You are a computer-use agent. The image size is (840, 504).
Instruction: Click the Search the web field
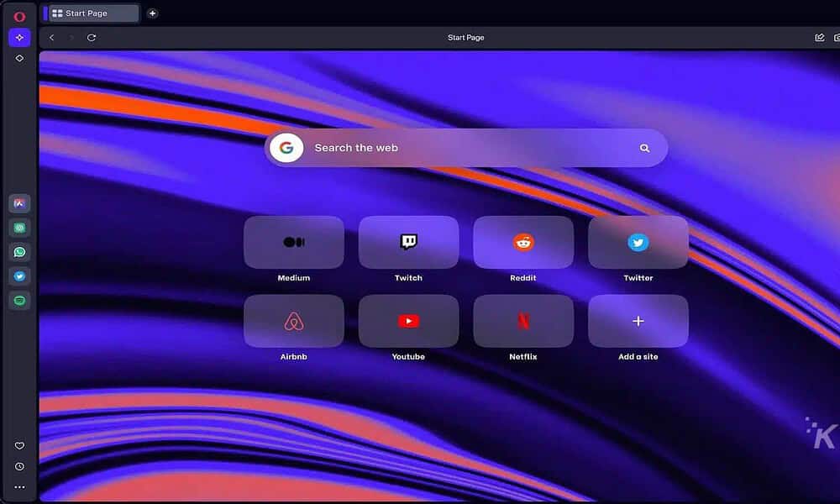[420, 148]
